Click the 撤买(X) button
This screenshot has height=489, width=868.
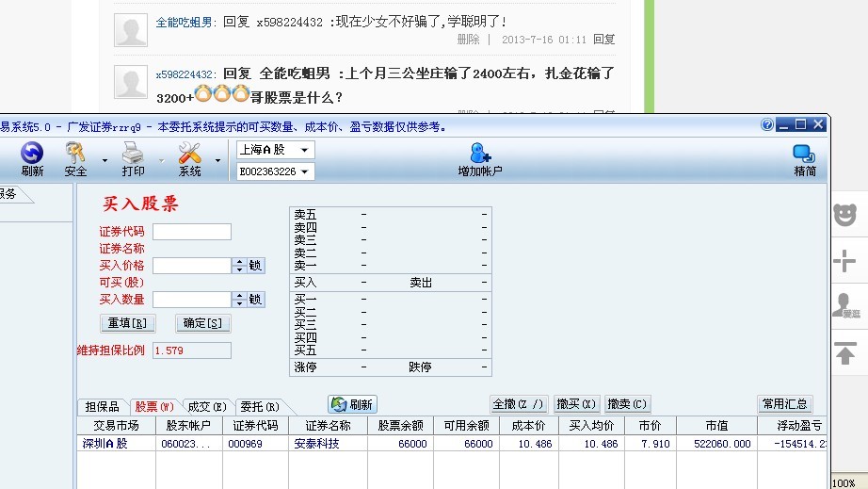click(576, 404)
